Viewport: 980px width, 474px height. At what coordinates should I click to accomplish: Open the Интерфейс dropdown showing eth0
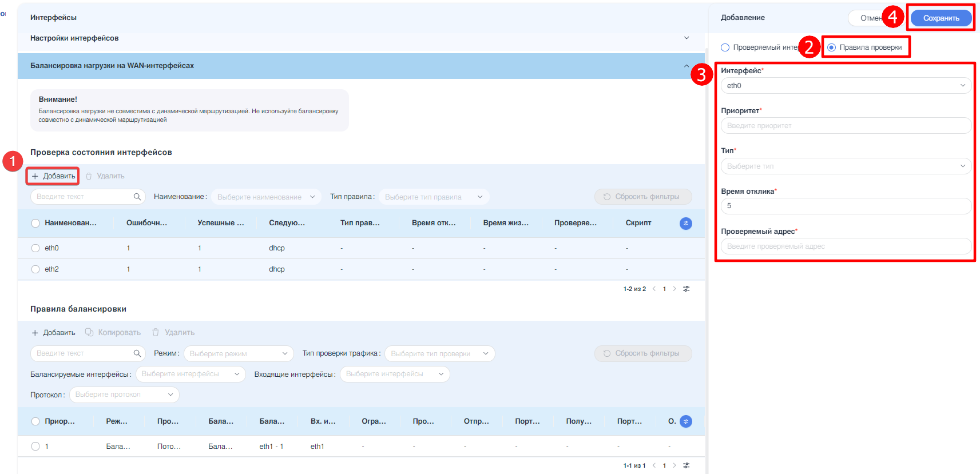click(845, 86)
